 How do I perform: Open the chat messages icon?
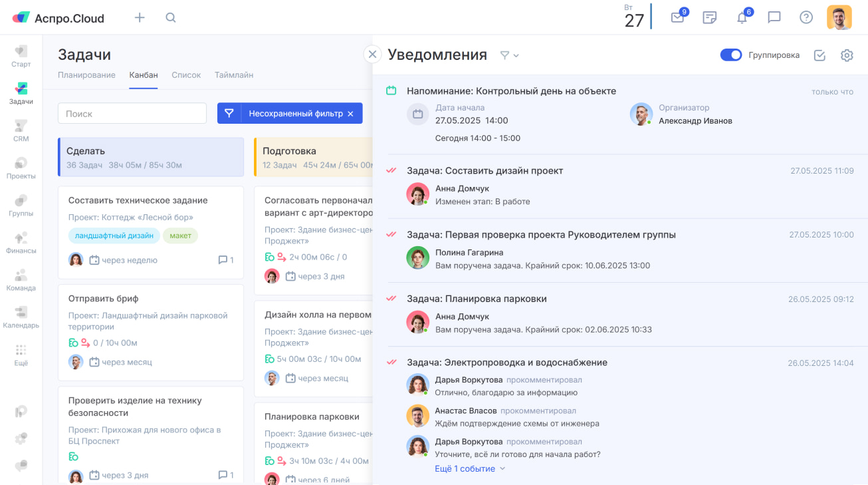coord(774,18)
